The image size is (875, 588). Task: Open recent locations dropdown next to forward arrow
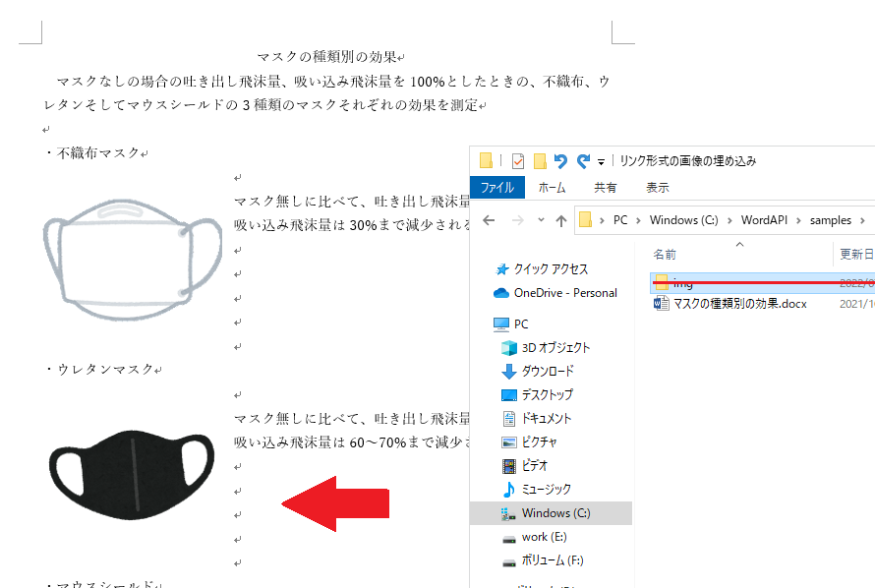point(540,220)
